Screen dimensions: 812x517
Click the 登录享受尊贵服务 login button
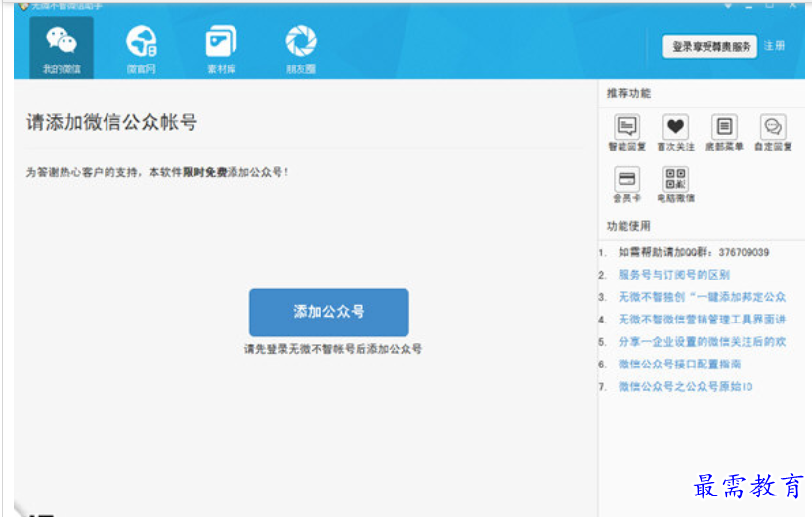click(x=710, y=47)
